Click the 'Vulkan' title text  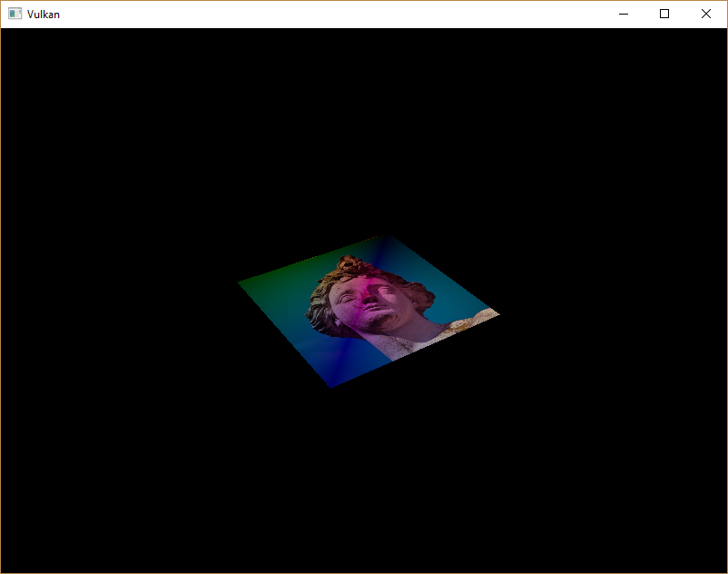point(43,14)
